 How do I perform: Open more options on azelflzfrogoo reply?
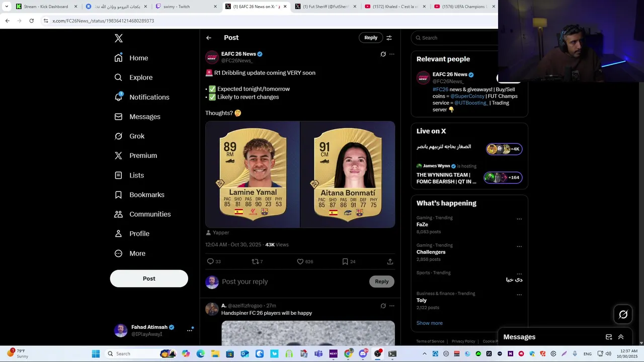(392, 306)
